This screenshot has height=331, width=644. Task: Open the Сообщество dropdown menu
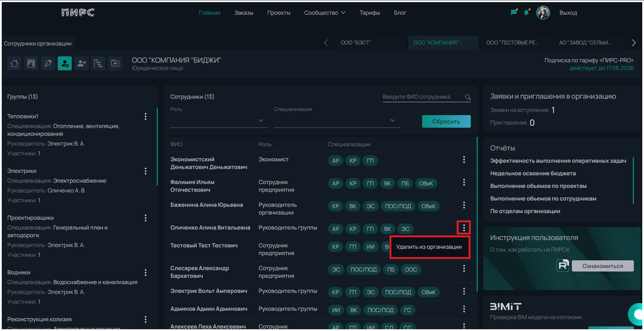[x=324, y=13]
